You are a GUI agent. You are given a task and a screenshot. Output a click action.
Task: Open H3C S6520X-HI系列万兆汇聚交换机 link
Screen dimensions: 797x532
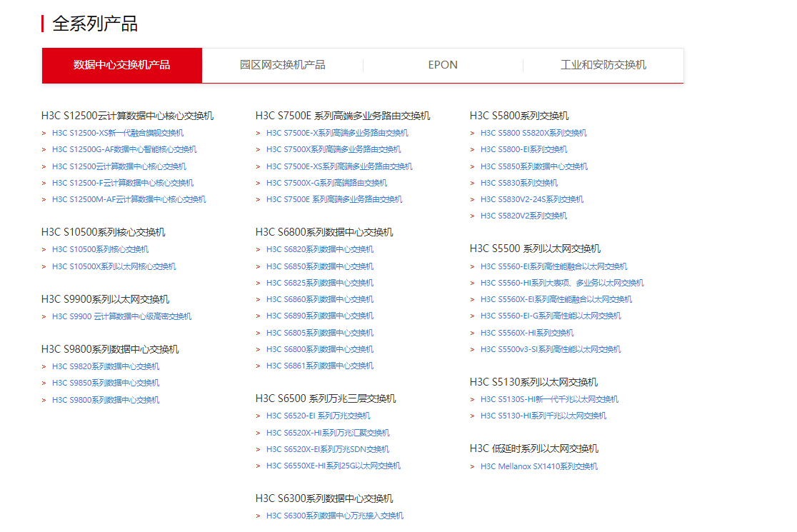coord(328,433)
